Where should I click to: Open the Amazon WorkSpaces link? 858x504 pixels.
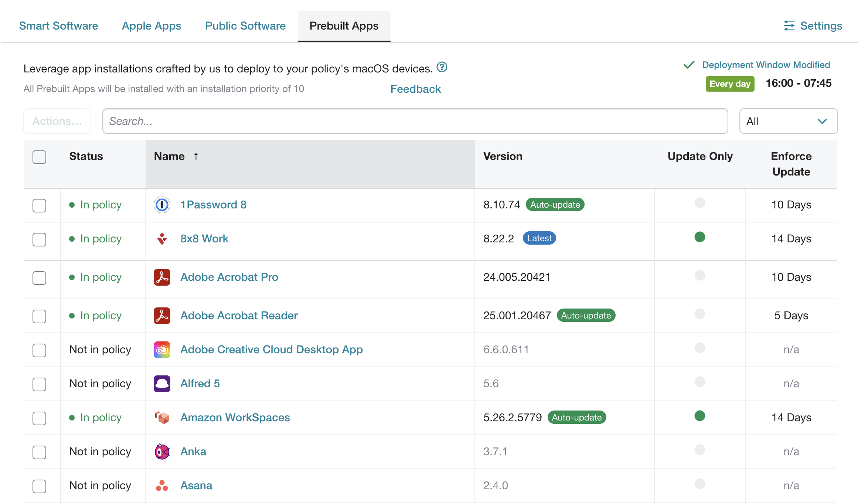[x=235, y=418]
